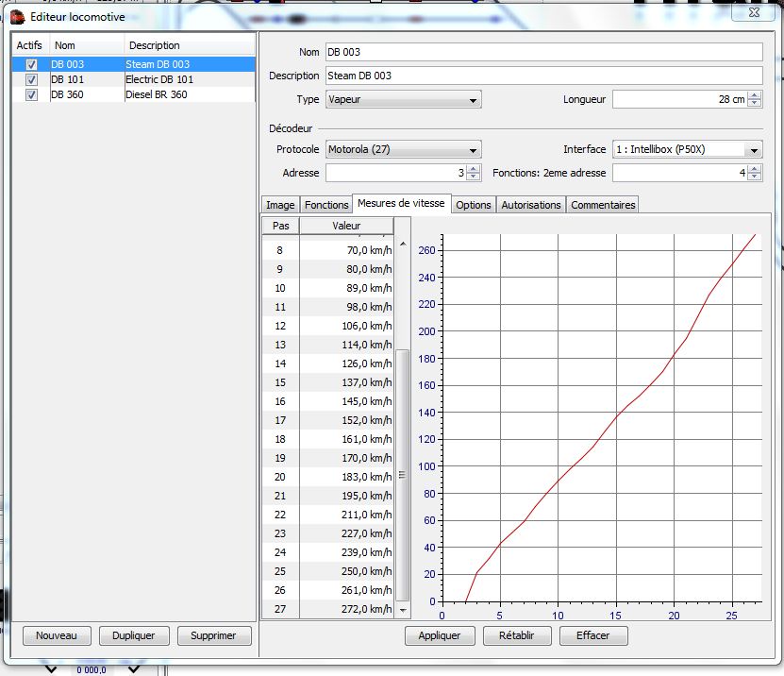
Task: Expand the Protocole dropdown Motorola (27)
Action: point(403,149)
